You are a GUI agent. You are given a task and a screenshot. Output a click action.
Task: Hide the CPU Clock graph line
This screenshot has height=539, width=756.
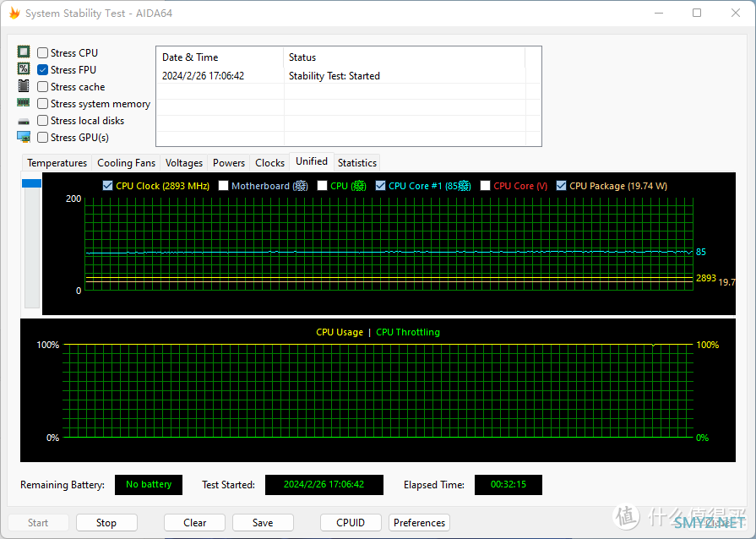[x=107, y=186]
